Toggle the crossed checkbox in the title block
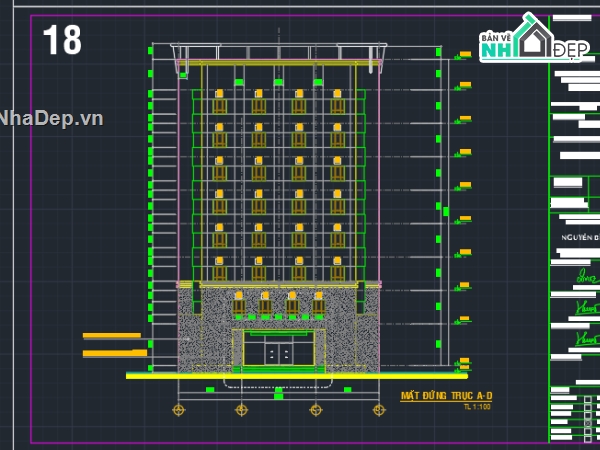Image resolution: width=600 pixels, height=450 pixels. pos(588,423)
